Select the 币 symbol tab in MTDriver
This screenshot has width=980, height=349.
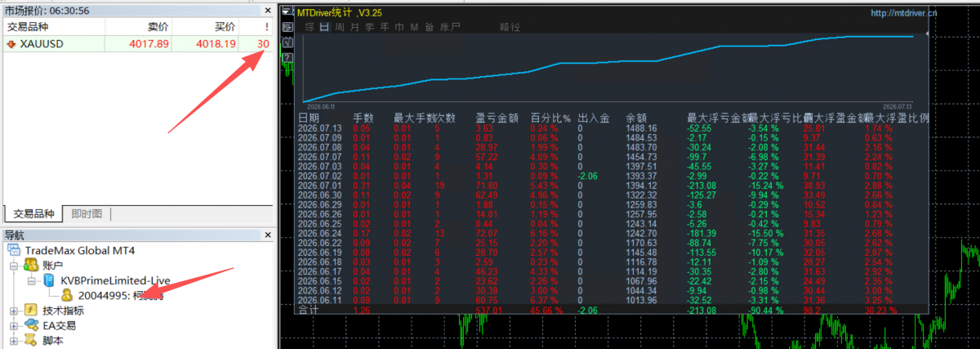399,27
